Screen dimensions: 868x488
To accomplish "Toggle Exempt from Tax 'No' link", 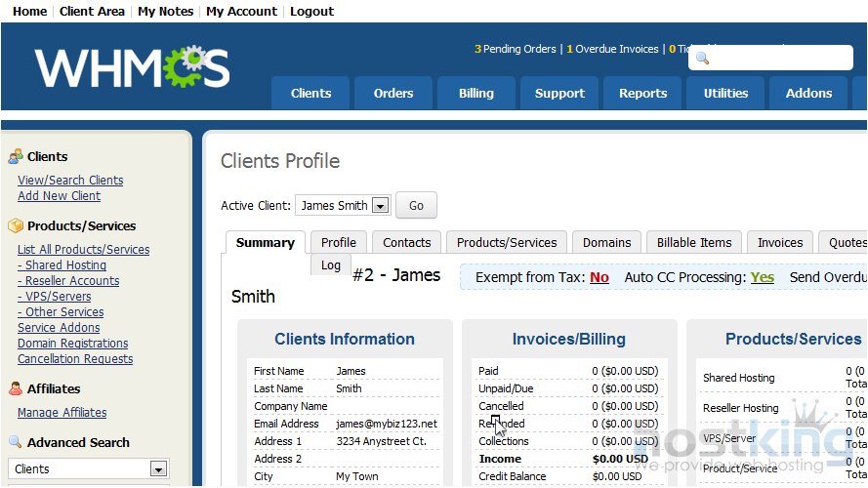I will click(x=599, y=277).
